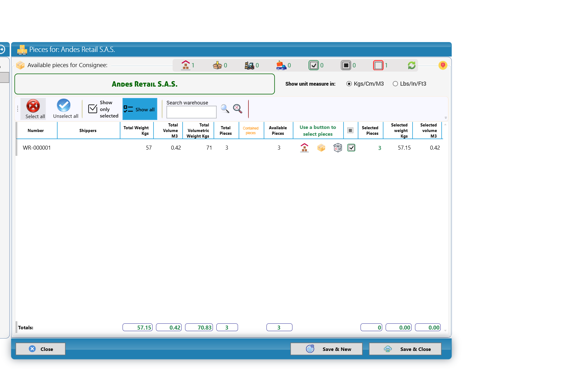Toggle the header select-all square checkbox
Screen dimensions: 588x371
click(350, 130)
